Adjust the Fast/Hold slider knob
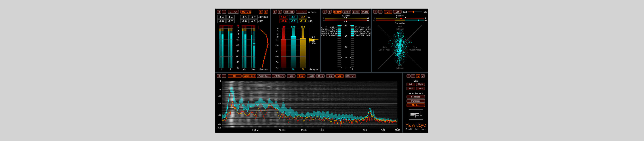 pos(413,12)
